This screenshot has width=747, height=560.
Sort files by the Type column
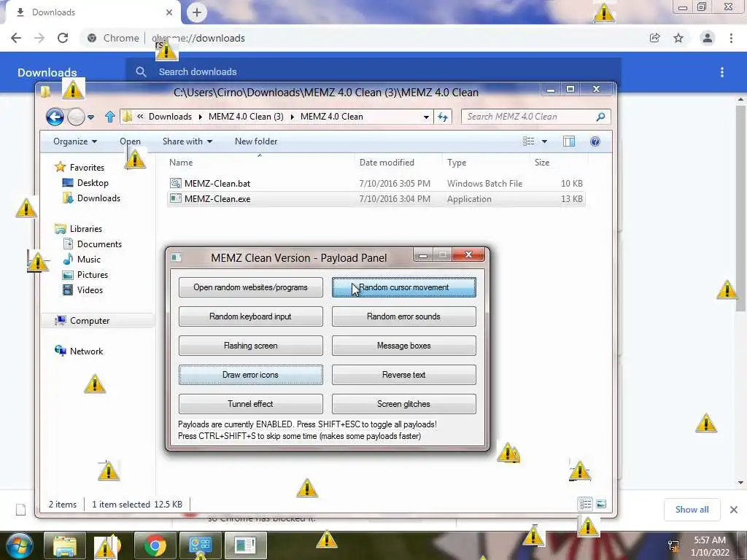point(486,163)
